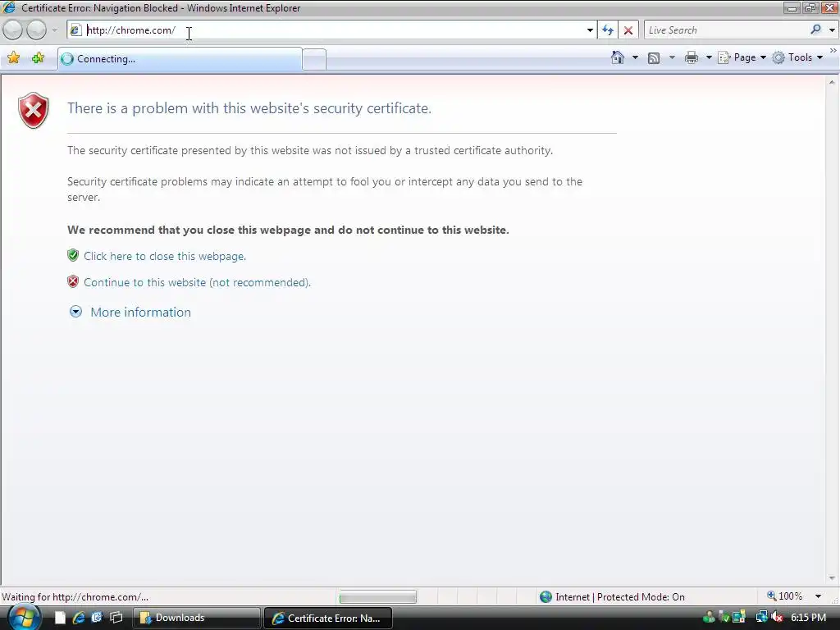Open Favorites Center with the star icon
The height and width of the screenshot is (630, 840).
(14, 58)
